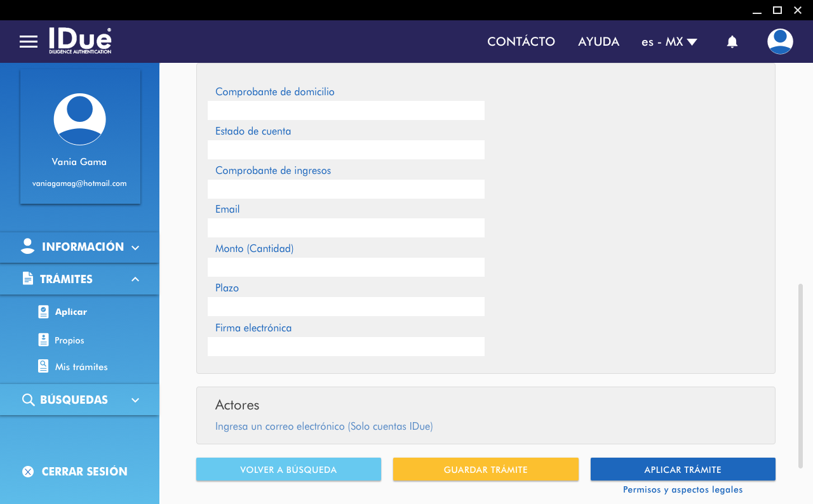Click the Aplicar document icon in sidebar
Screen dimensions: 813x504
(43, 312)
